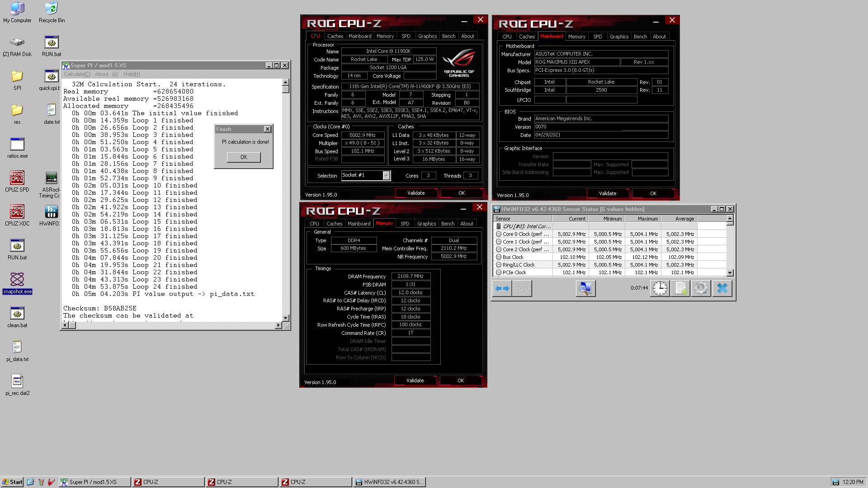Select Bus Clock sensor row
This screenshot has height=488, width=868.
(609, 257)
